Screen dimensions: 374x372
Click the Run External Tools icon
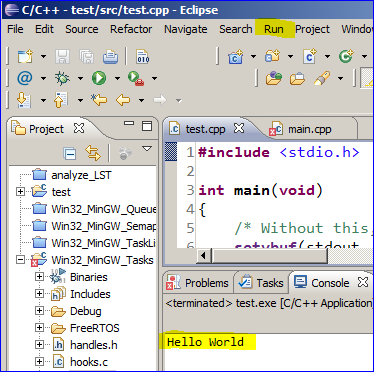(x=136, y=79)
